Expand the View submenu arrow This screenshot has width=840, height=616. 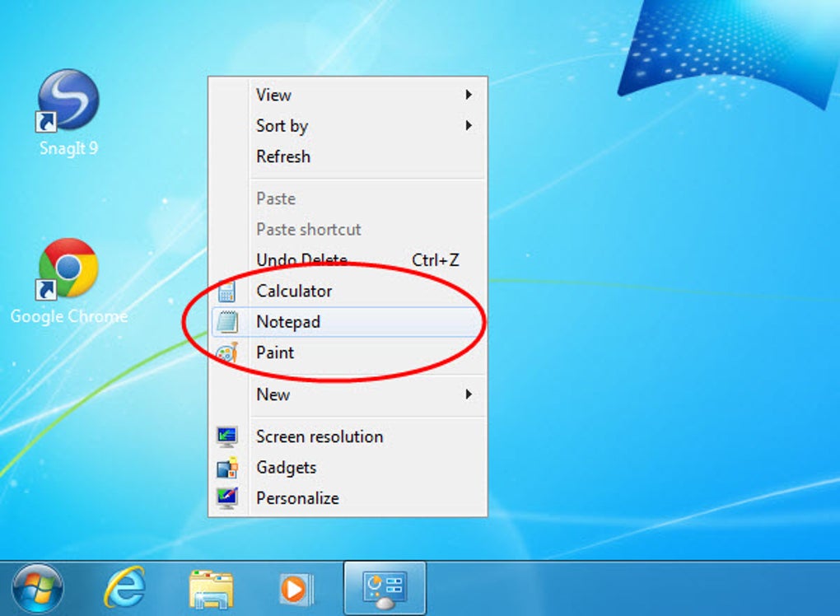coord(469,95)
